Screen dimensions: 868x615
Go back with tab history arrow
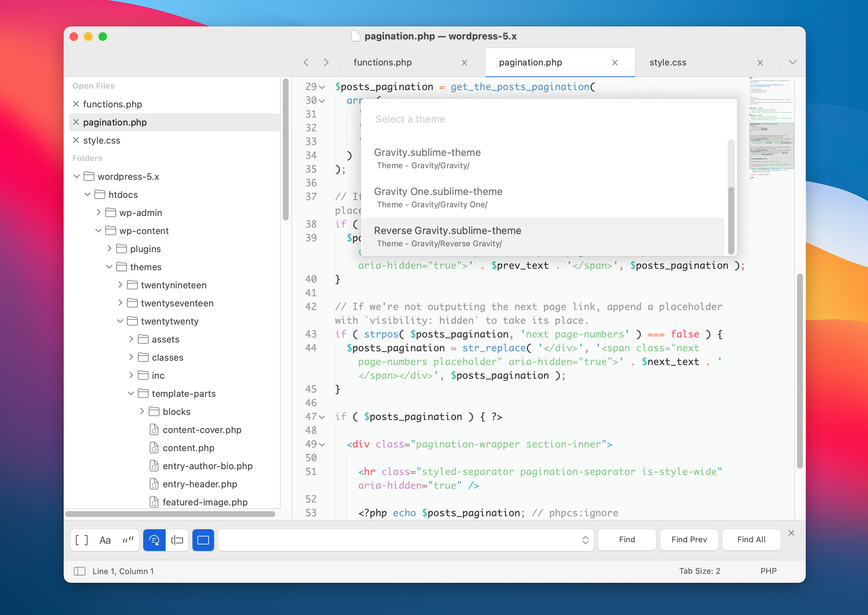pos(306,63)
